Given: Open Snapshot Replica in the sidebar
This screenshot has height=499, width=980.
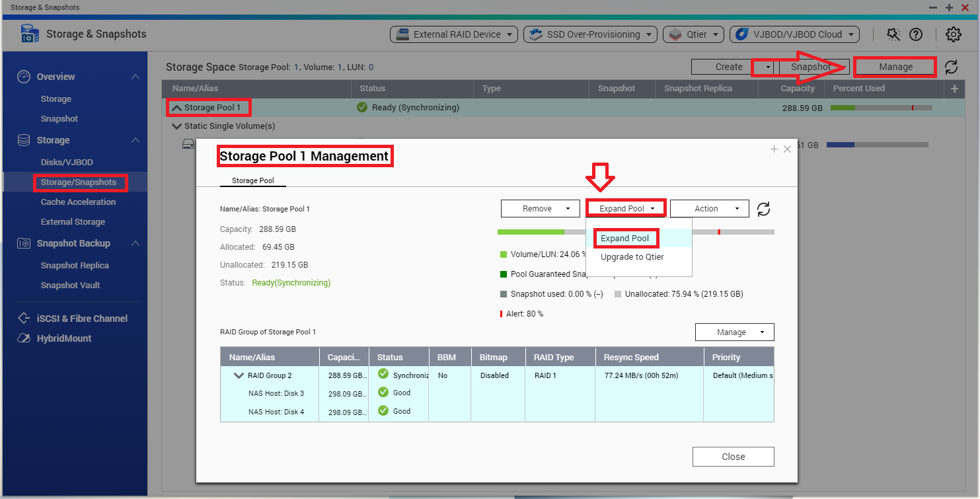Looking at the screenshot, I should pyautogui.click(x=75, y=266).
